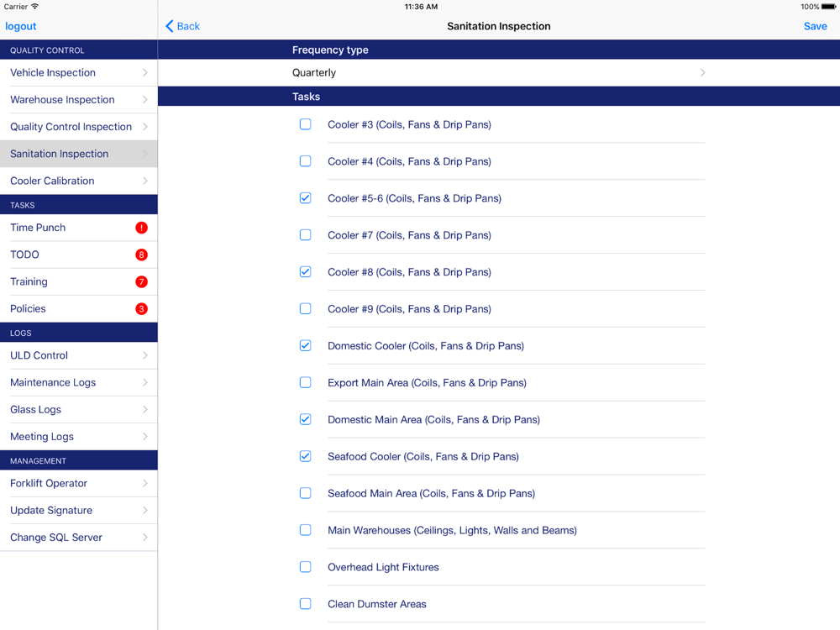The image size is (840, 630).
Task: Open Cooler Calibration menu item
Action: (79, 181)
